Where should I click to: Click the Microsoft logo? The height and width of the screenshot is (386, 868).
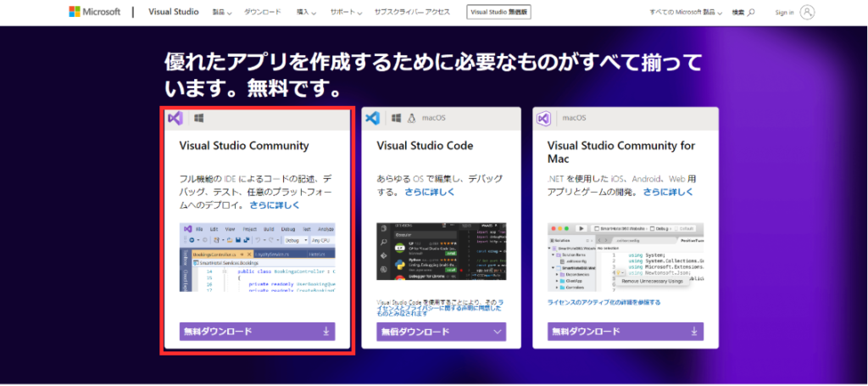95,12
